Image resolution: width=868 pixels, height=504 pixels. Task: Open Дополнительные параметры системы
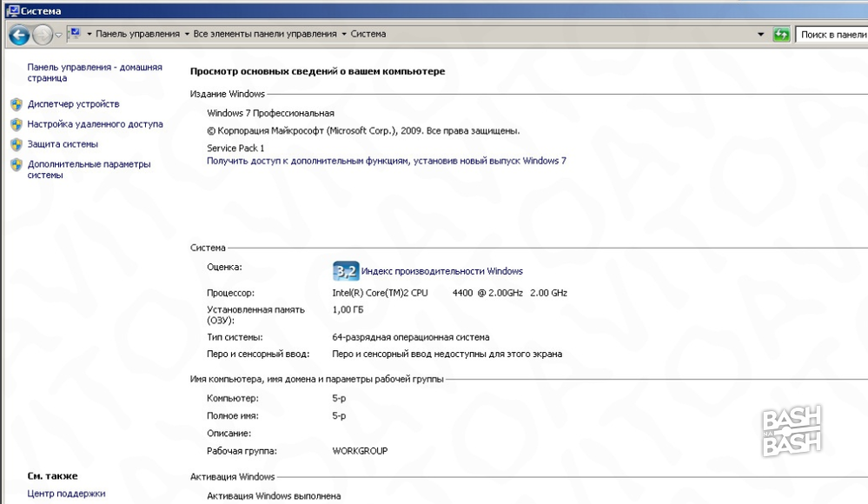89,169
